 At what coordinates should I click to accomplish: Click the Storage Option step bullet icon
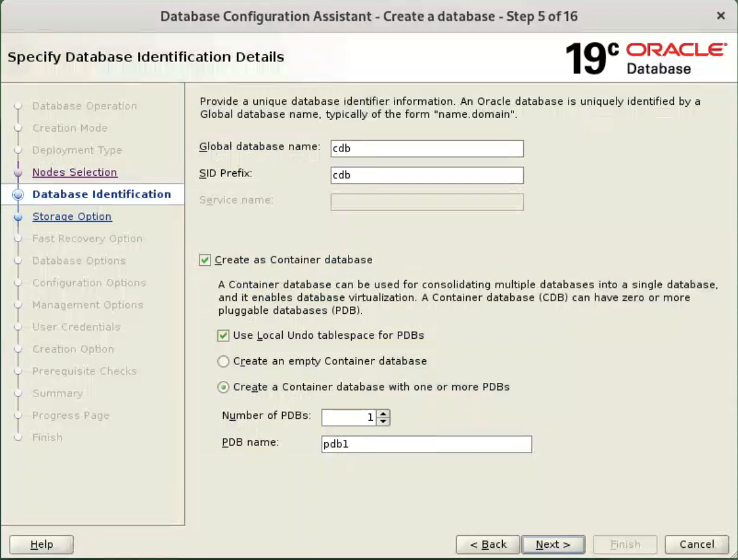[18, 217]
